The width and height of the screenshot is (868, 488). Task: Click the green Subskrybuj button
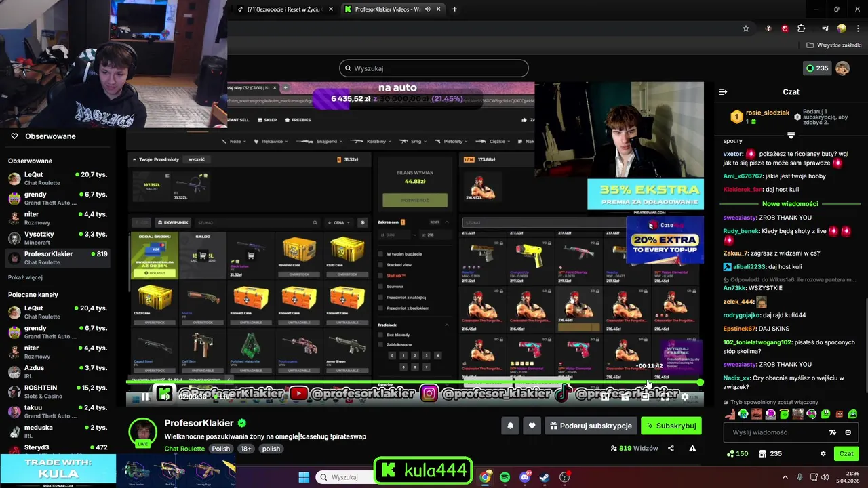coord(671,426)
